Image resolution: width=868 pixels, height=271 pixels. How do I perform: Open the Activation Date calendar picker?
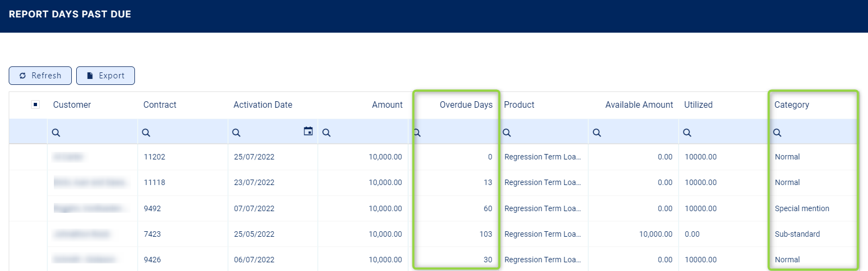(x=308, y=131)
